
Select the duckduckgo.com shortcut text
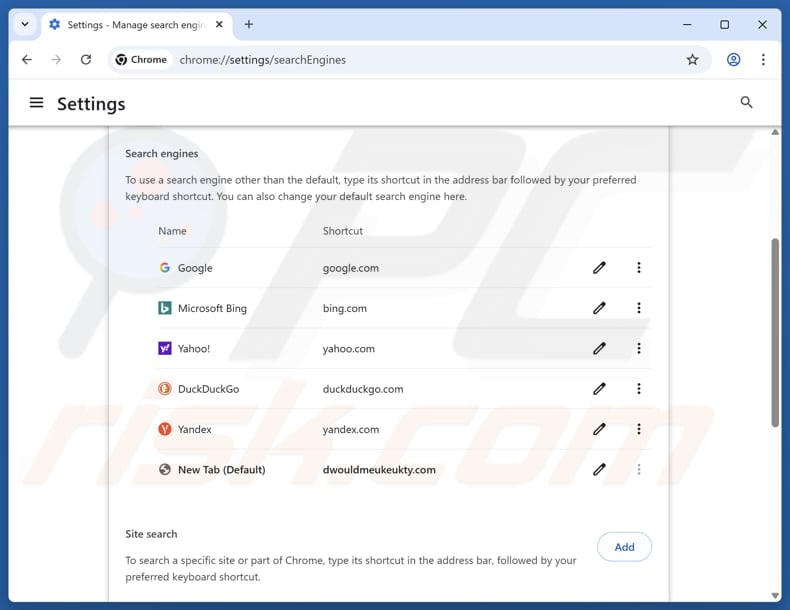pyautogui.click(x=363, y=389)
